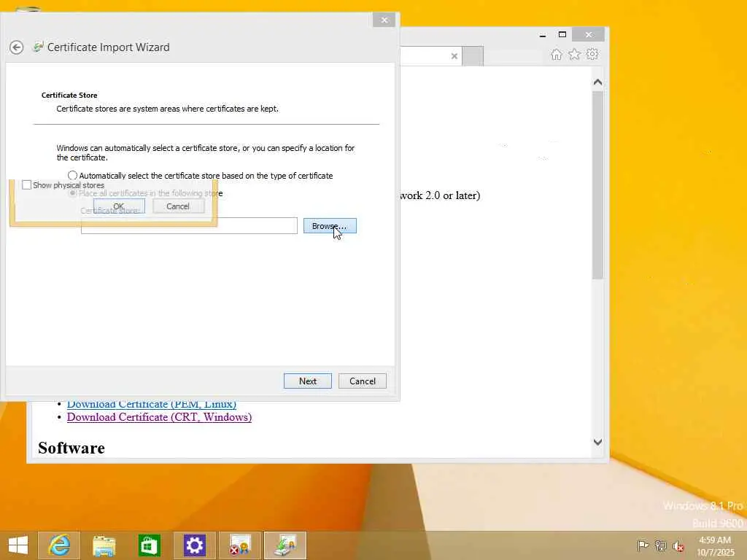Maximize the Internet Explorer window
The height and width of the screenshot is (560, 747).
[562, 35]
